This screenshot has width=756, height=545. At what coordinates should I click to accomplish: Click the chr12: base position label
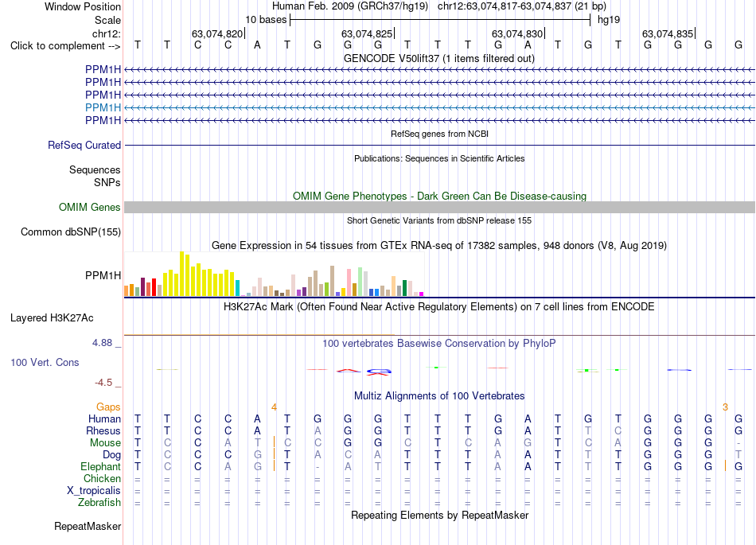click(106, 33)
